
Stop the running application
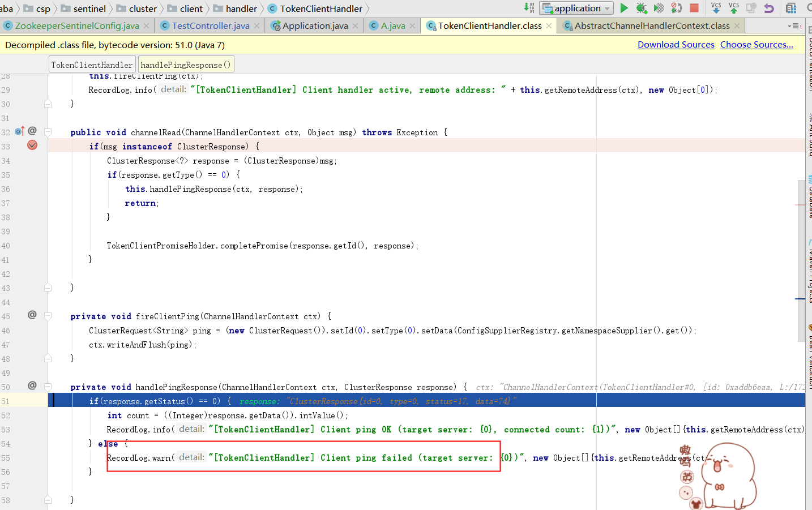tap(694, 8)
